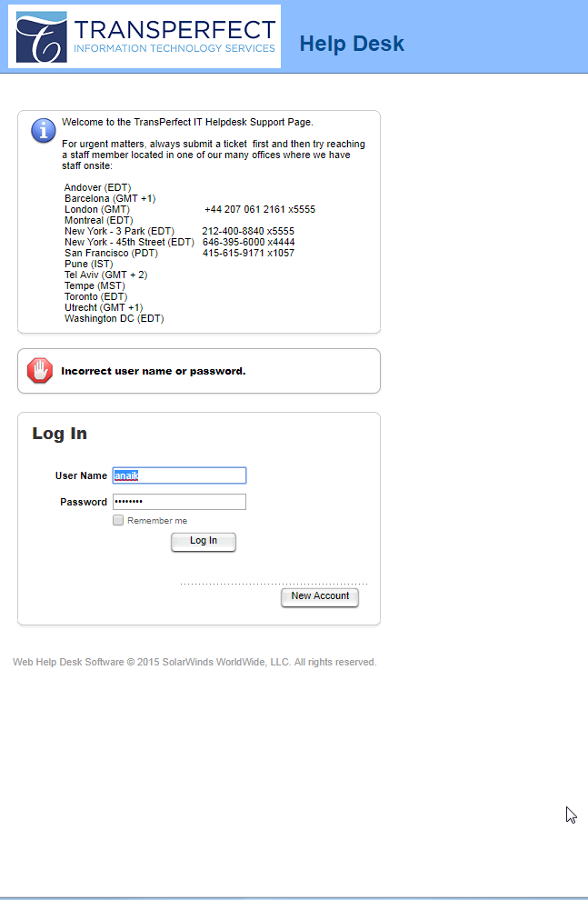The width and height of the screenshot is (588, 900).
Task: Focus the User Name input field
Action: [180, 475]
